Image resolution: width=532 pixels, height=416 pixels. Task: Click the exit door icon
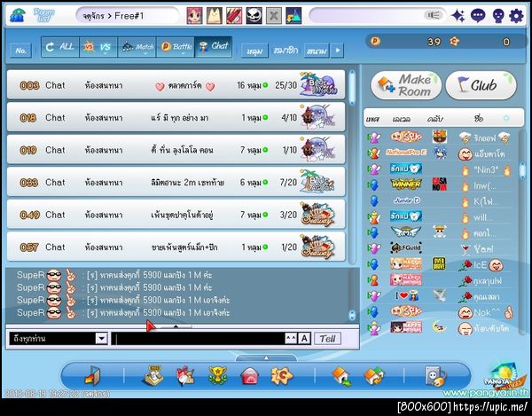[92, 376]
